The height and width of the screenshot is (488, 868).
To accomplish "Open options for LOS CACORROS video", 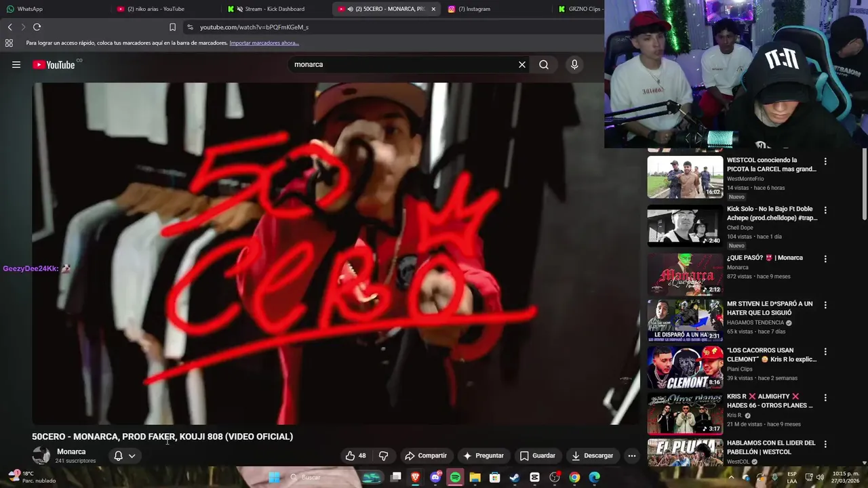I will click(x=825, y=352).
